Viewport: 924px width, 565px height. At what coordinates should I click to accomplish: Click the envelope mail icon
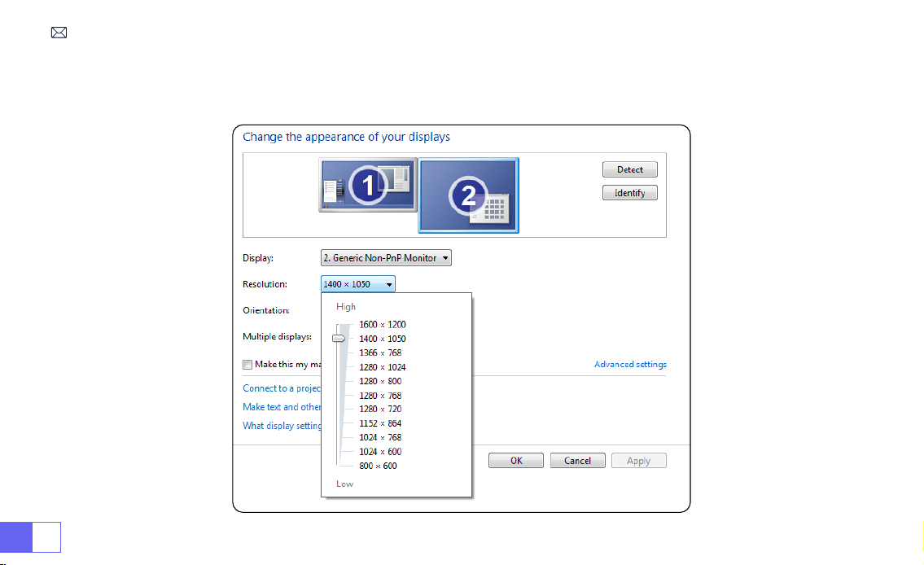(59, 33)
